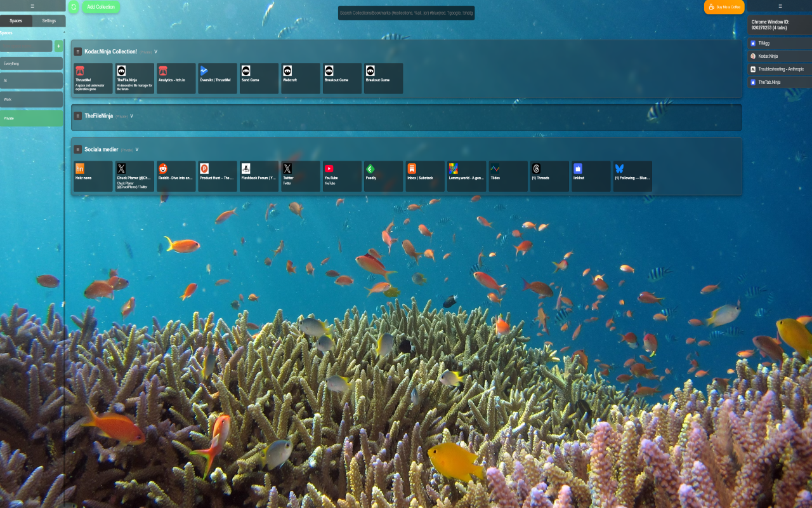This screenshot has width=812, height=508.
Task: Open the YouTube bookmark in Sociala medier
Action: 341,176
